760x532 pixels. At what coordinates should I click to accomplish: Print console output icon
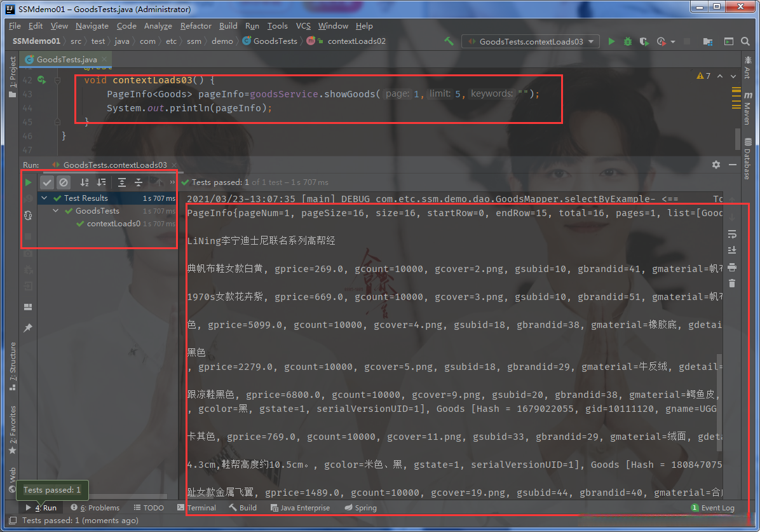732,267
